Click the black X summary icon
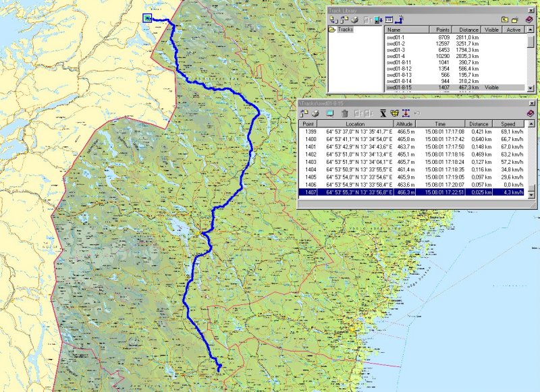The image size is (540, 392). [x=383, y=113]
